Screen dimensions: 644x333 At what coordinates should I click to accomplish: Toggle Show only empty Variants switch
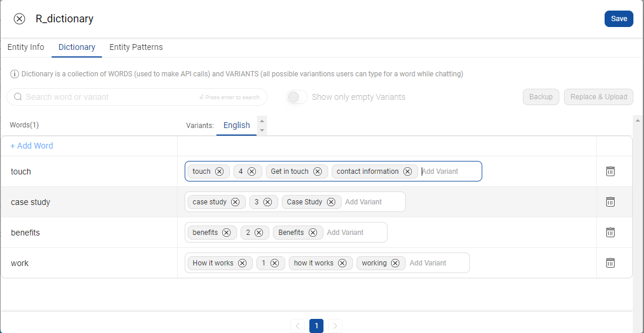point(297,97)
